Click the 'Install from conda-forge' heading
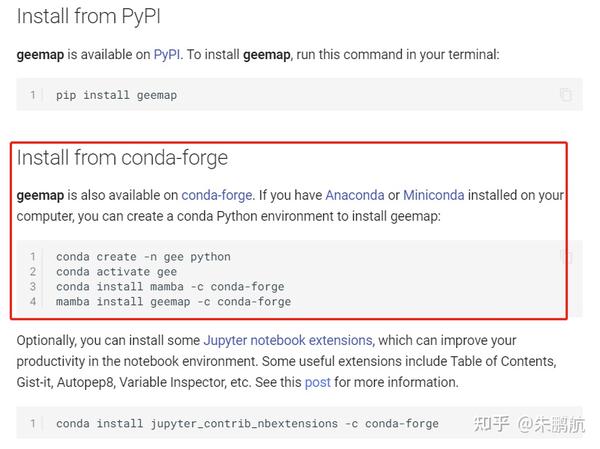Viewport: 600px width, 449px height. (x=122, y=158)
